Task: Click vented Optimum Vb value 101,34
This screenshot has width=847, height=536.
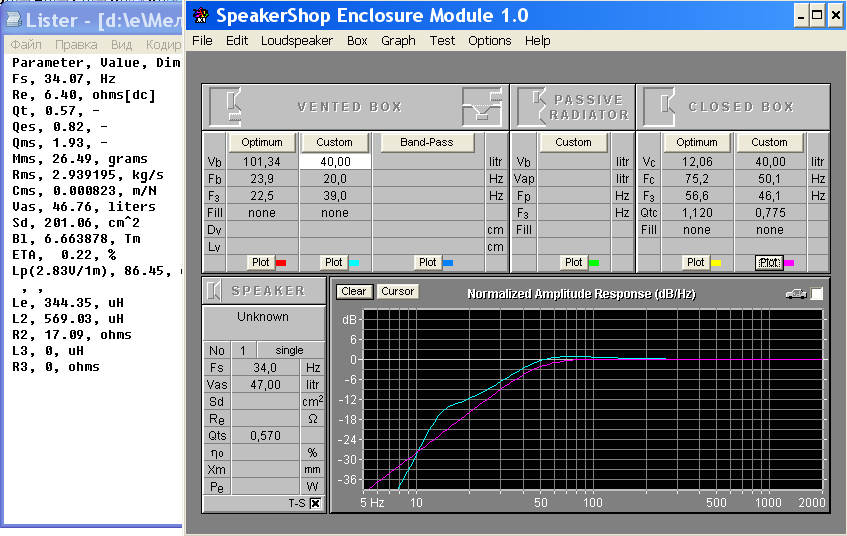Action: 262,162
